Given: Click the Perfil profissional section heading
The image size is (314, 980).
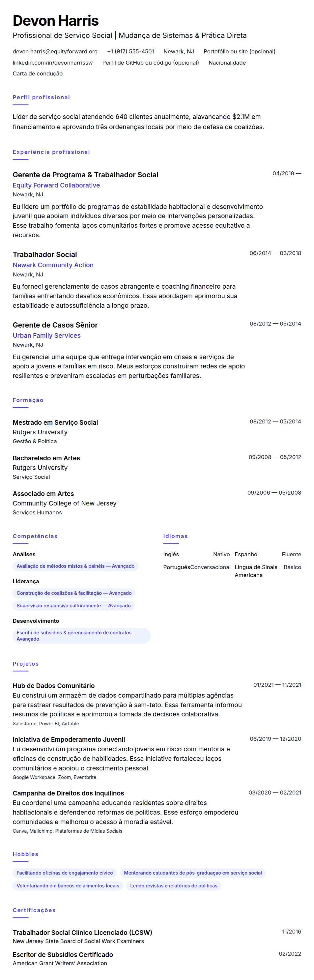Looking at the screenshot, I should [42, 98].
